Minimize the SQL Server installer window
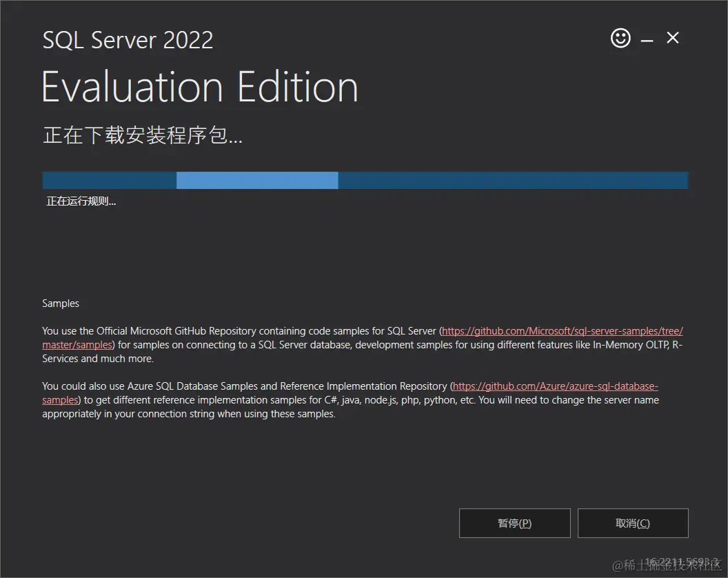This screenshot has width=728, height=578. 647,41
